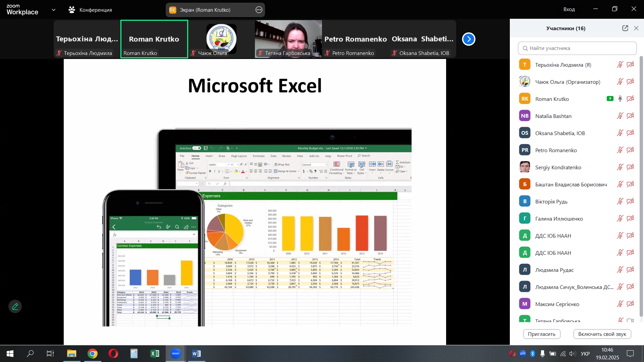644x362 pixels.
Task: Click Включить свой звук button
Action: click(x=602, y=334)
